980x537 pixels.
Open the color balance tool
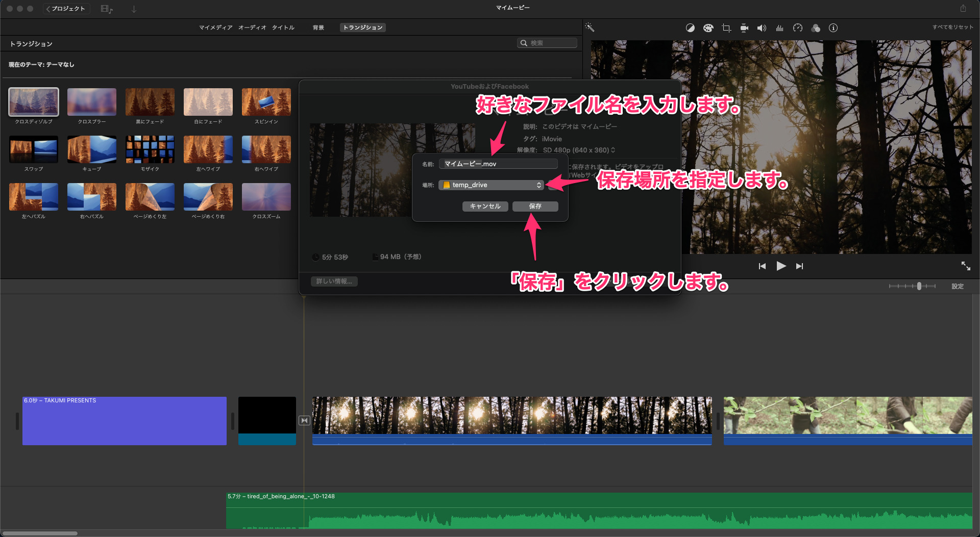tap(690, 28)
